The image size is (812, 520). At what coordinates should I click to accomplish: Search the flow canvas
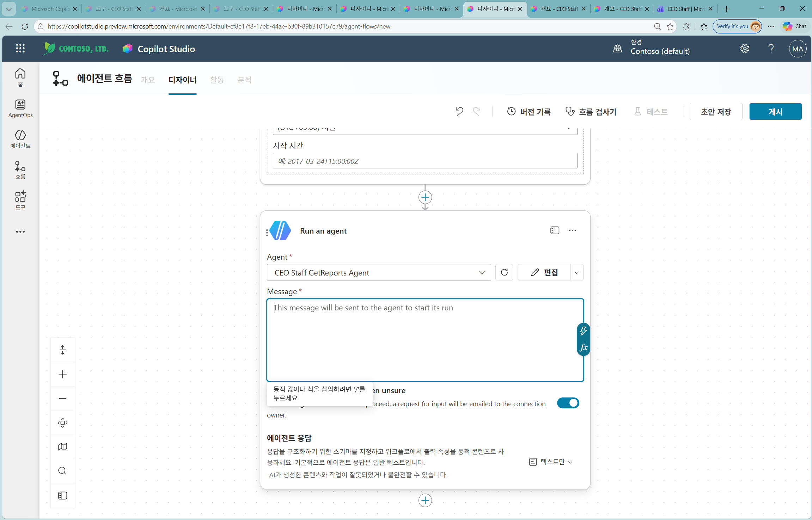pyautogui.click(x=63, y=471)
